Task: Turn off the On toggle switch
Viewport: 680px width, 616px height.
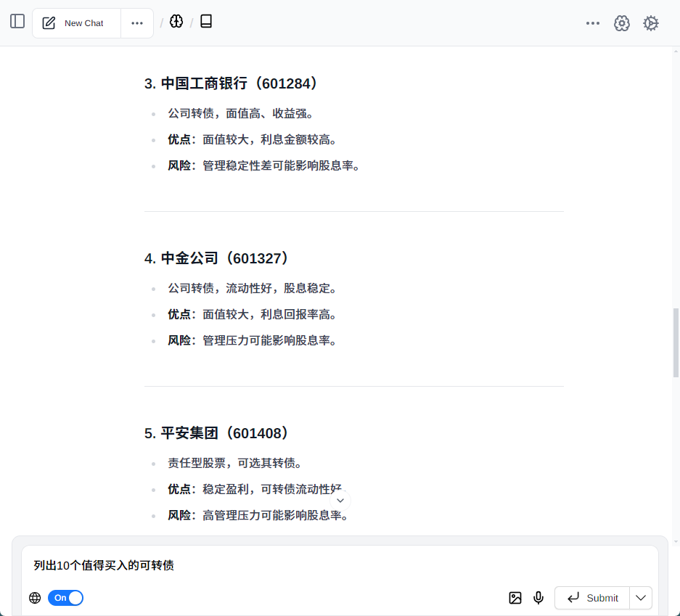Action: click(65, 598)
